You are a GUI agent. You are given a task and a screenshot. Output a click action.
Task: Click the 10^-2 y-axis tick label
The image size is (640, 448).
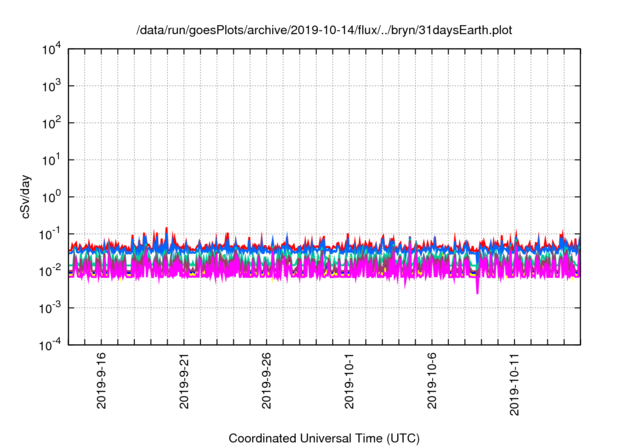(x=50, y=271)
